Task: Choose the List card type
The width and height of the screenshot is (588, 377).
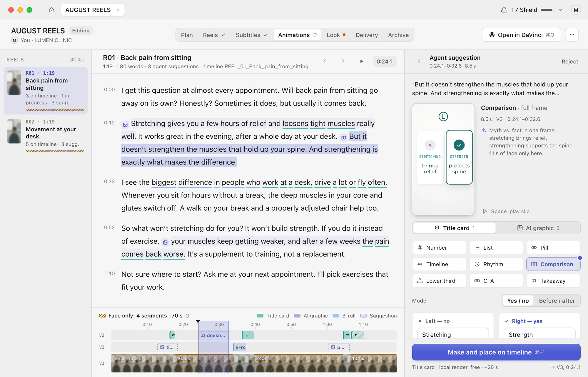Action: click(x=496, y=248)
